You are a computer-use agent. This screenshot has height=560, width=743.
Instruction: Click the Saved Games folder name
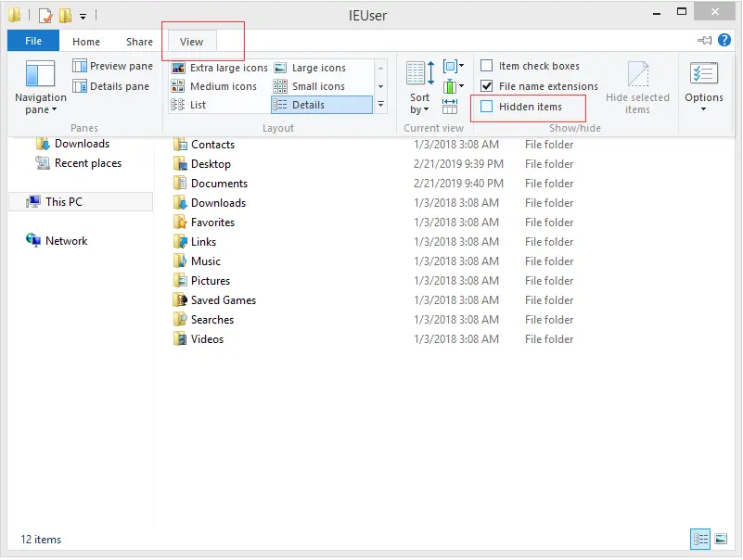(224, 299)
